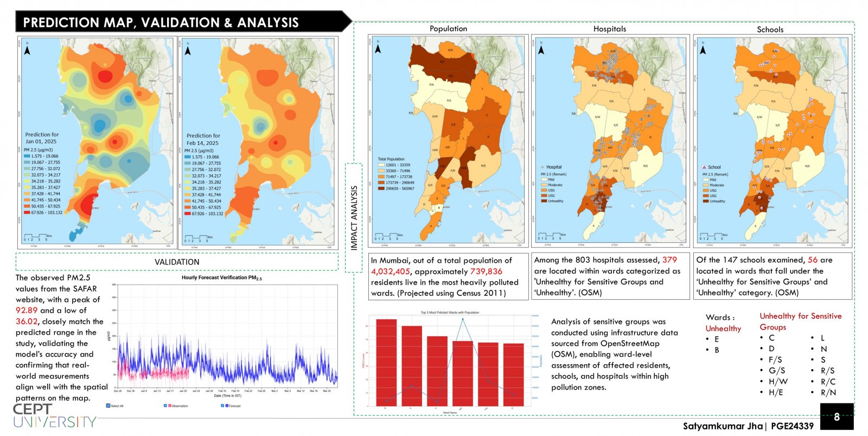Click the Km scale bar on Hospitals map

[x=552, y=237]
